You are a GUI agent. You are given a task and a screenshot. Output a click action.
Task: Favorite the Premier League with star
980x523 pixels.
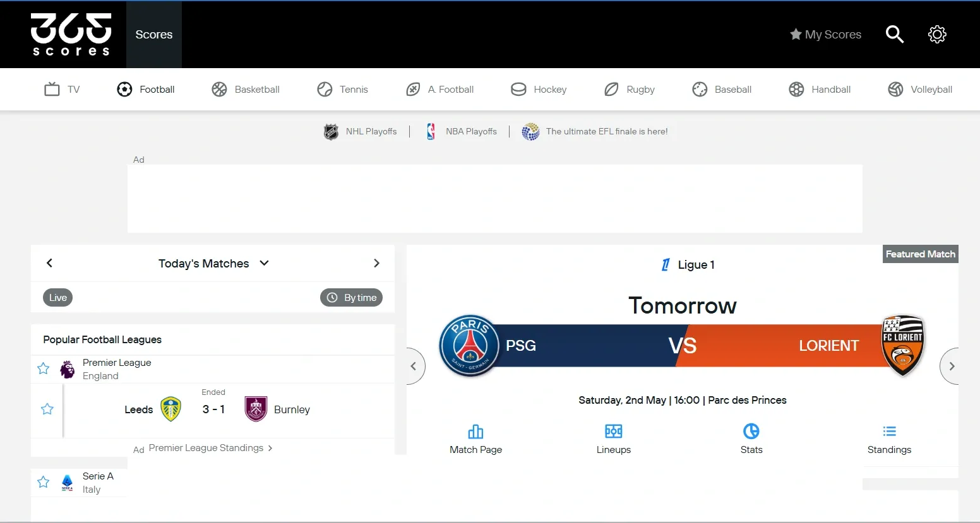tap(43, 368)
